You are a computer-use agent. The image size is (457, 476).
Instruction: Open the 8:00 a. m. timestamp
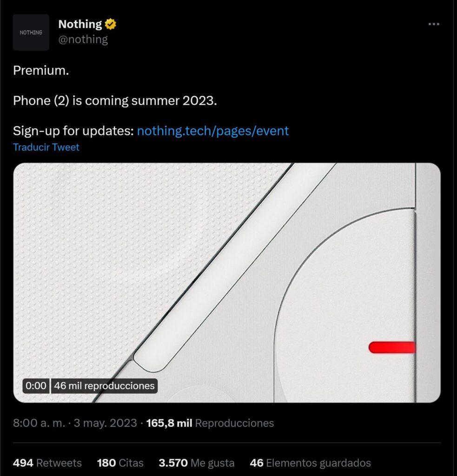pyautogui.click(x=39, y=423)
